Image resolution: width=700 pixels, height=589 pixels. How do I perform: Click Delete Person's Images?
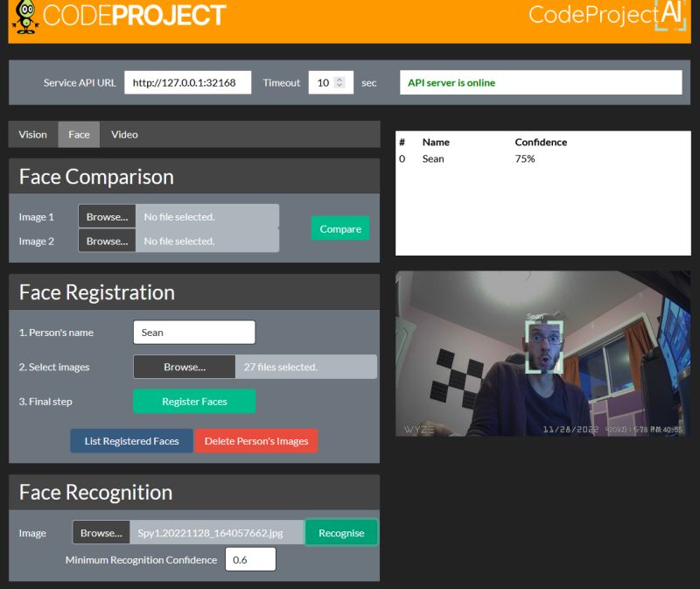[257, 441]
